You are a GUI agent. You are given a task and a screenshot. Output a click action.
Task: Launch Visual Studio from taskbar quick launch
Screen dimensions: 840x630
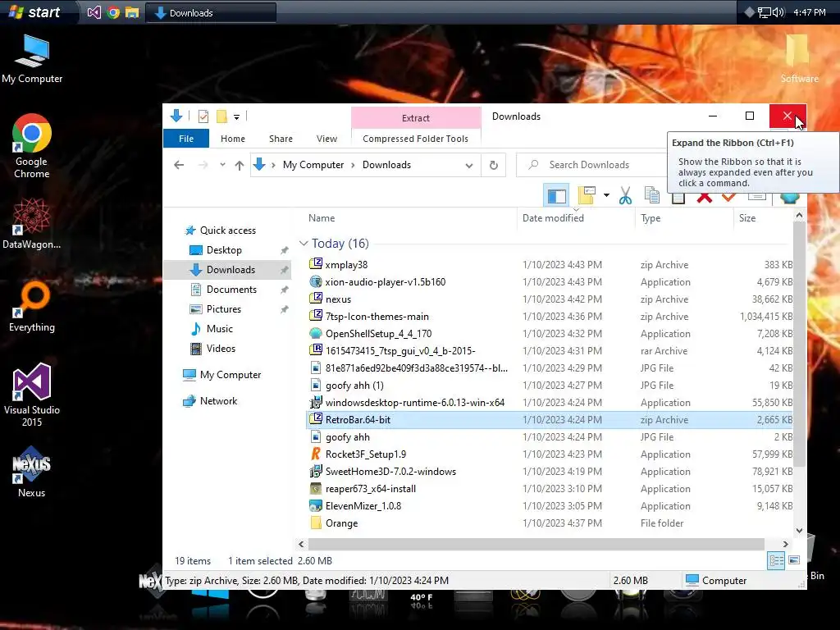point(94,12)
